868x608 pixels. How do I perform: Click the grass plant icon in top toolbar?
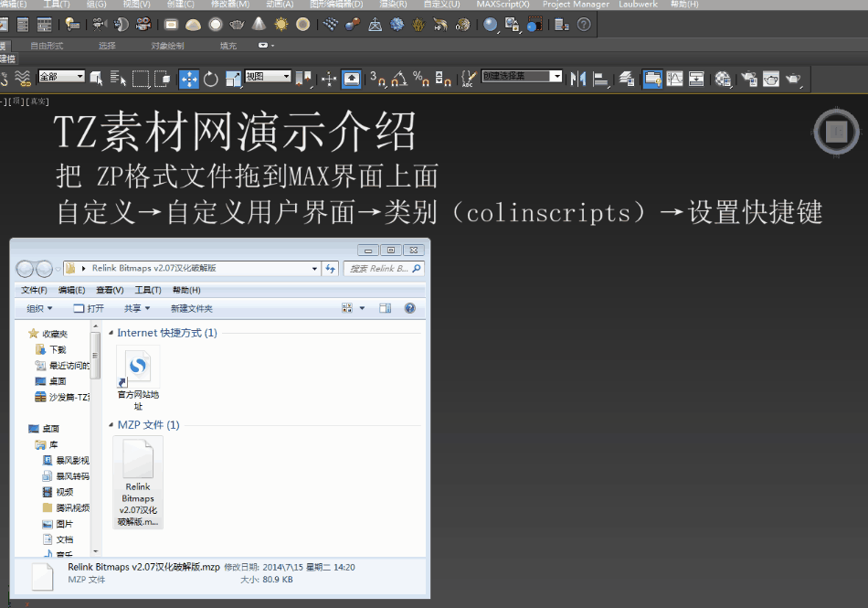coord(418,25)
